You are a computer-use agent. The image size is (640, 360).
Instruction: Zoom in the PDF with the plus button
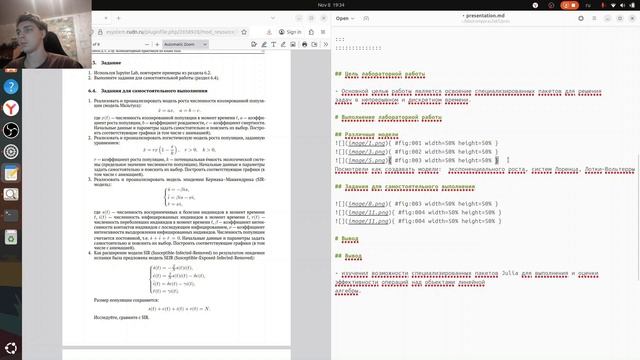[157, 44]
